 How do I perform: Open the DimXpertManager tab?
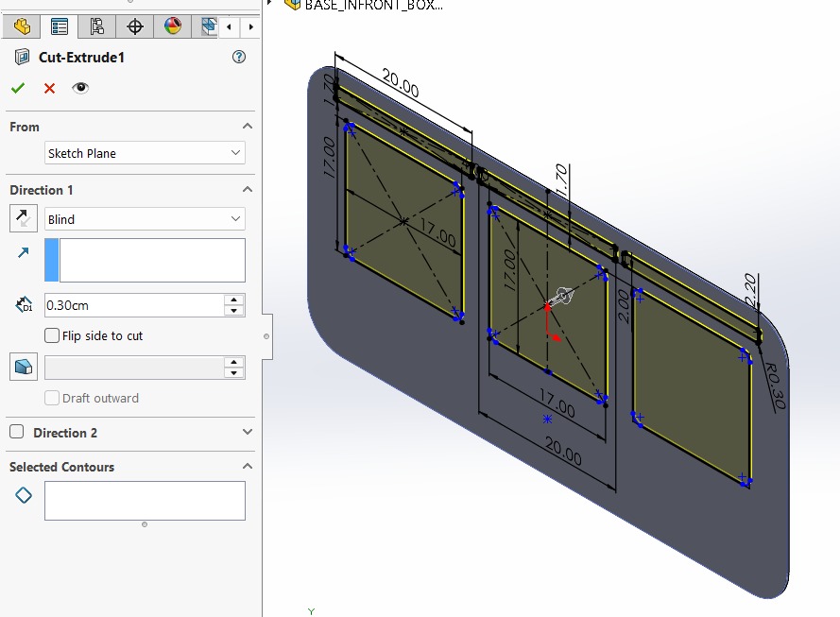134,26
